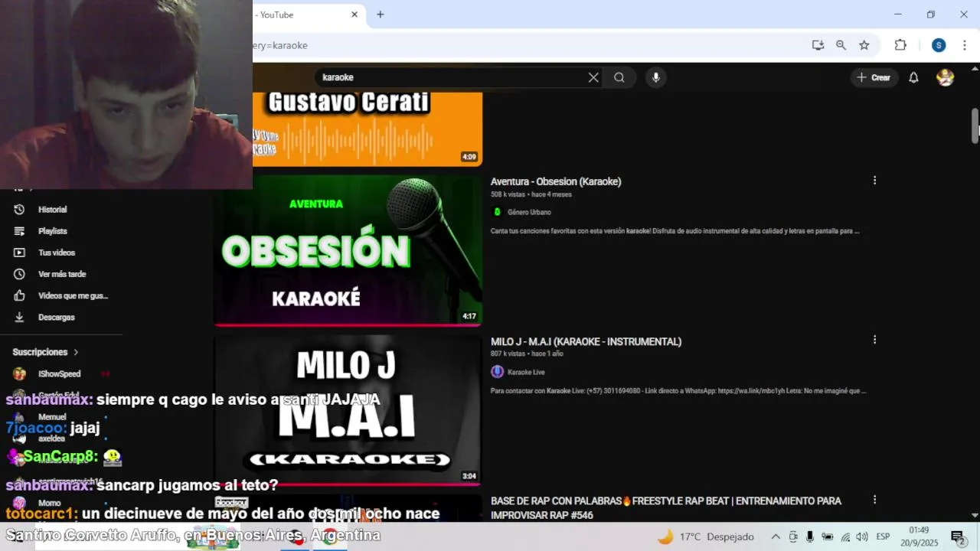Image resolution: width=980 pixels, height=551 pixels.
Task: Open the Gustavo Cerati karaoke thumbnail
Action: 367,129
